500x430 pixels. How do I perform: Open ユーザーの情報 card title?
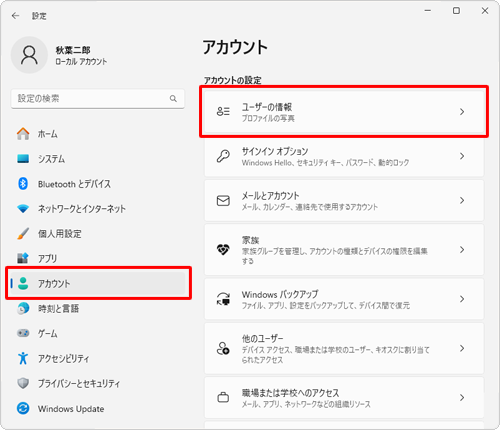[x=267, y=107]
